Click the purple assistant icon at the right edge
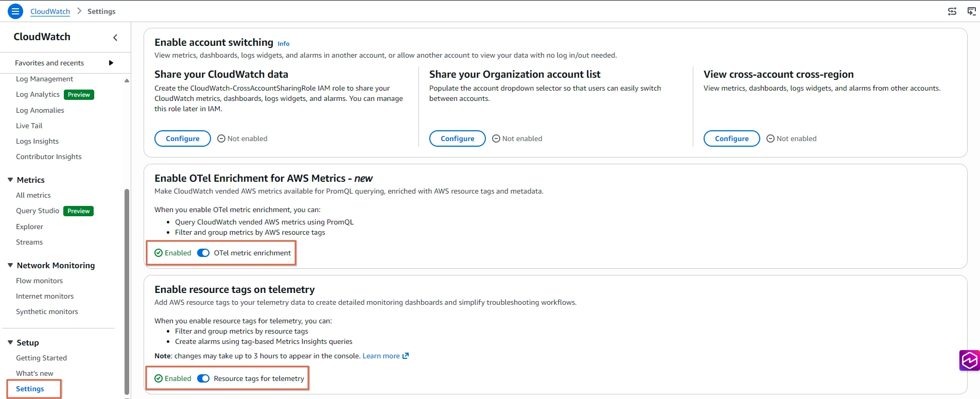The width and height of the screenshot is (980, 399). (x=969, y=360)
